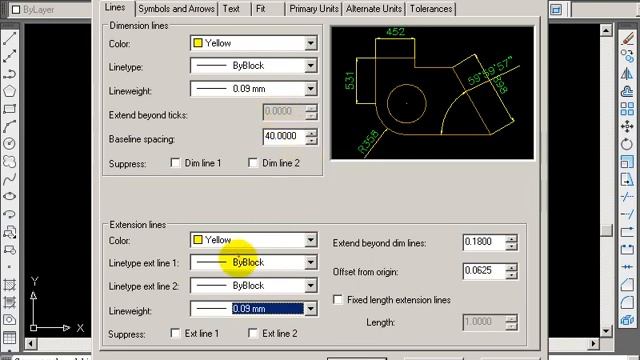Viewport: 640px width, 360px height.
Task: Switch to Symbols and Arrows tab
Action: click(176, 9)
